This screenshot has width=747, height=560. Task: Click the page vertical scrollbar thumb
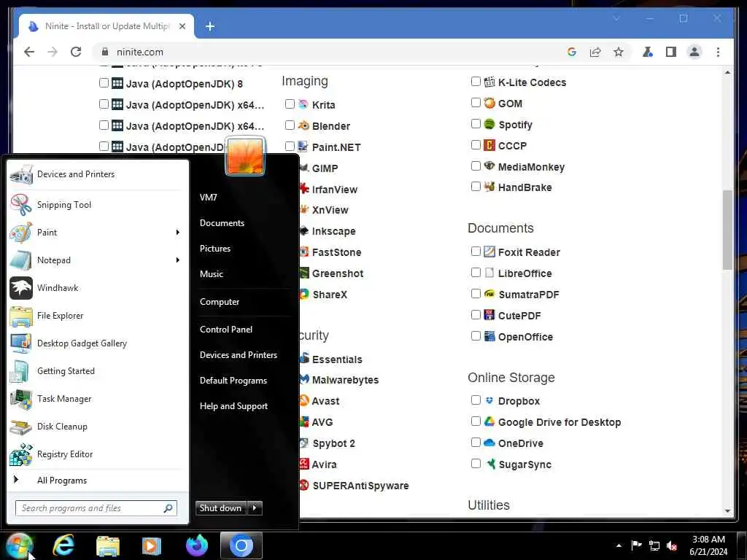727,230
